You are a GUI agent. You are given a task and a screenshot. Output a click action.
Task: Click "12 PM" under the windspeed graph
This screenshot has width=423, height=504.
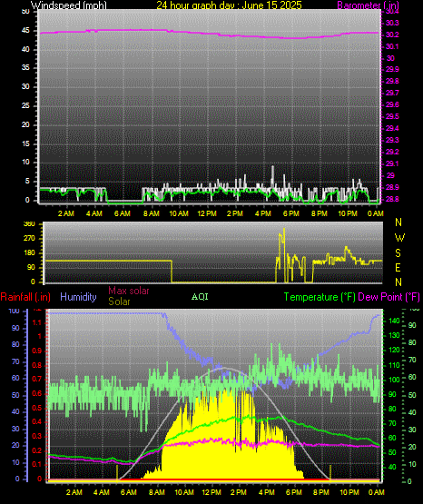point(207,213)
